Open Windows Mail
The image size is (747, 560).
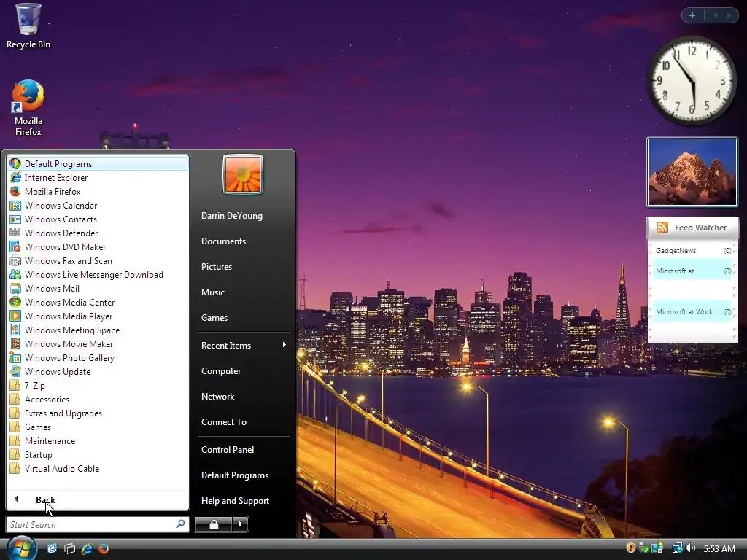pos(98,288)
